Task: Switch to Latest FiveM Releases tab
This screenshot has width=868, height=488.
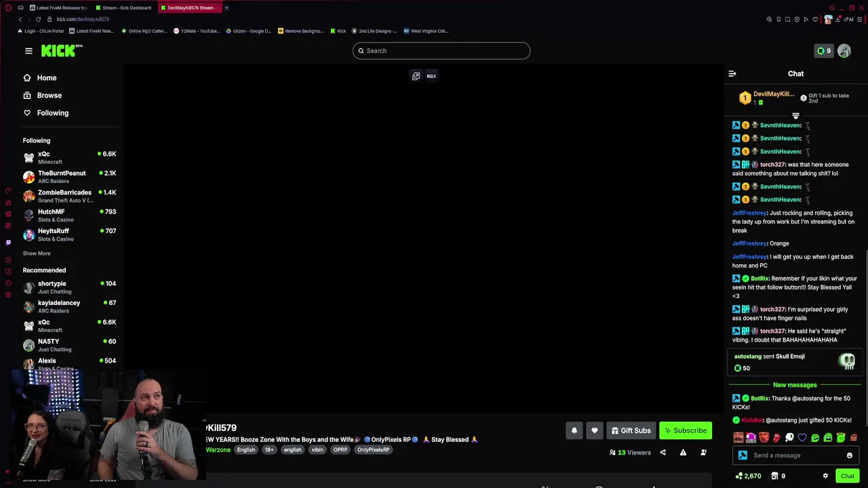Action: [x=60, y=7]
